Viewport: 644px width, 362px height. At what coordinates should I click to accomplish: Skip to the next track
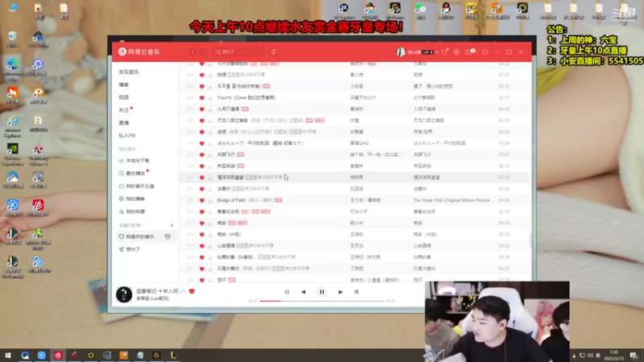pos(340,292)
